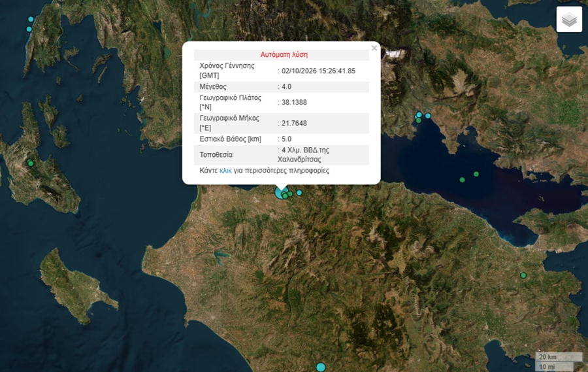Open the map layers switcher icon
The width and height of the screenshot is (588, 372).
(x=569, y=19)
